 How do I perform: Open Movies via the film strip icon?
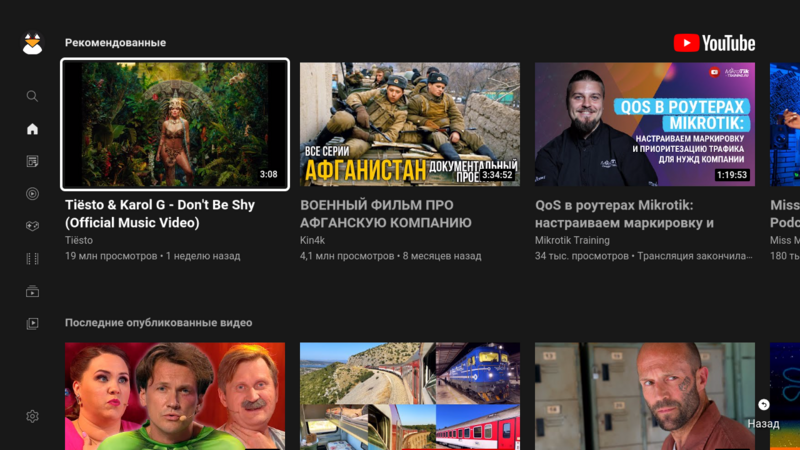[32, 259]
